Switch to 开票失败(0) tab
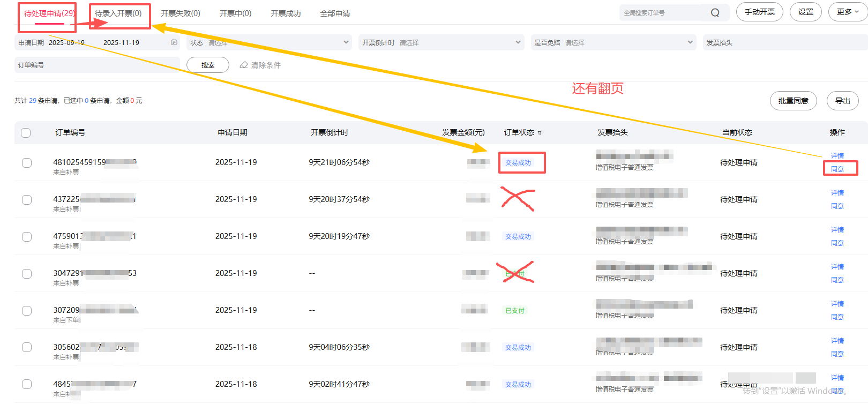This screenshot has width=868, height=404. tap(181, 13)
